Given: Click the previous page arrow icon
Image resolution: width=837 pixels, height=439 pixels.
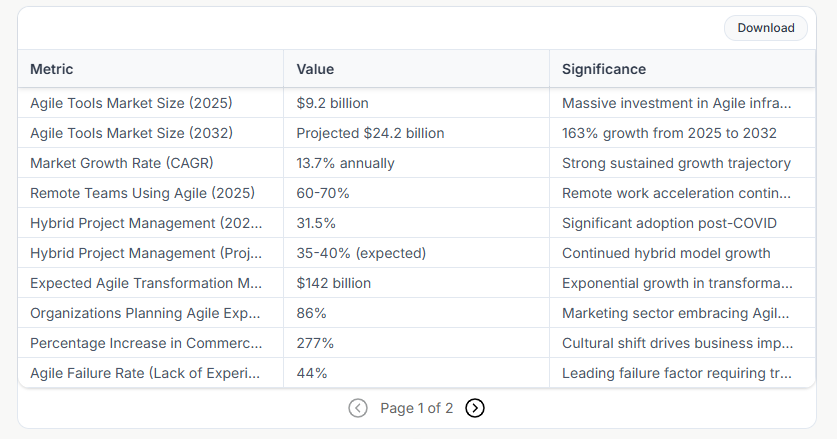Looking at the screenshot, I should [358, 408].
